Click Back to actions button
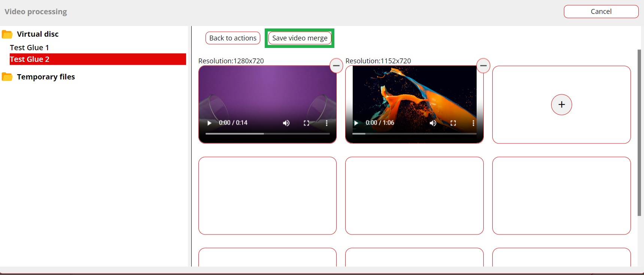Screen dimensions: 644x275 click(x=233, y=38)
